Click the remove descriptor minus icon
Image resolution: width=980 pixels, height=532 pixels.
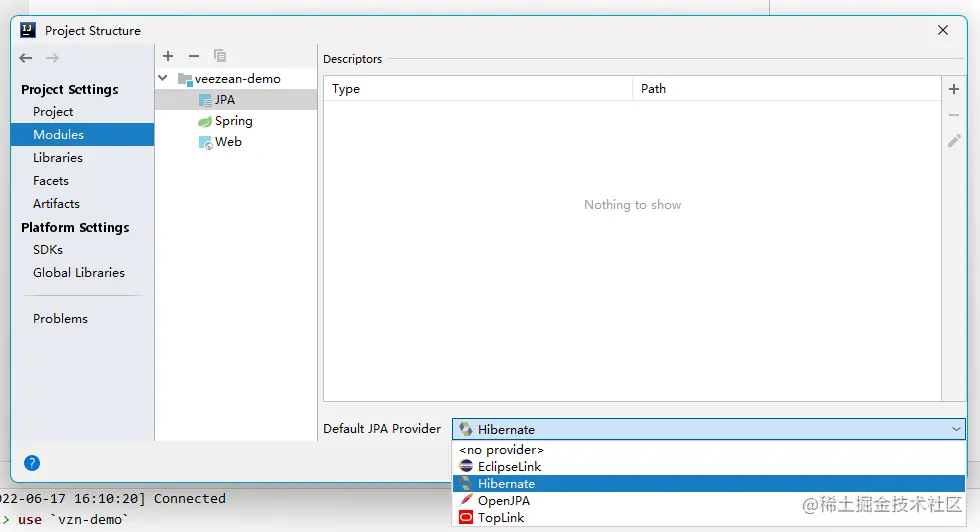click(954, 115)
